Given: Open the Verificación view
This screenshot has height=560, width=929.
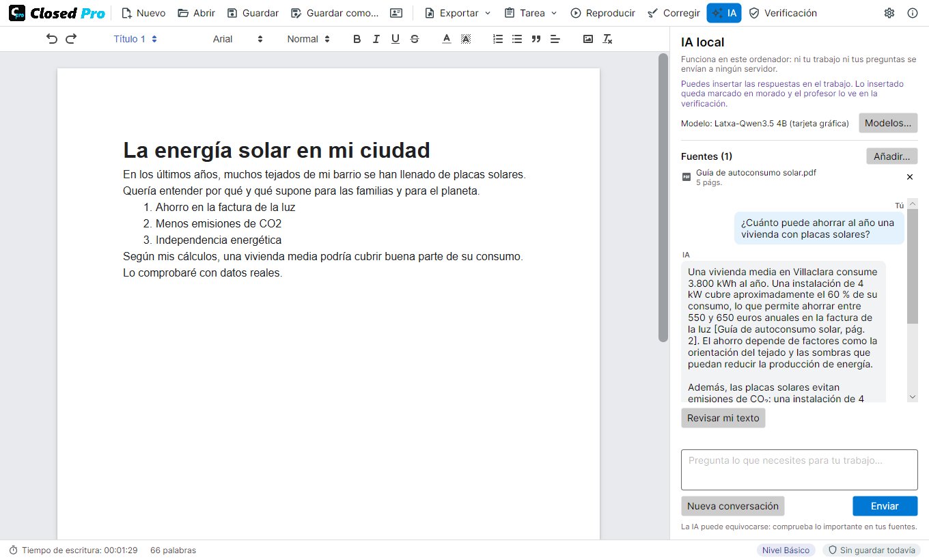Looking at the screenshot, I should [x=783, y=13].
